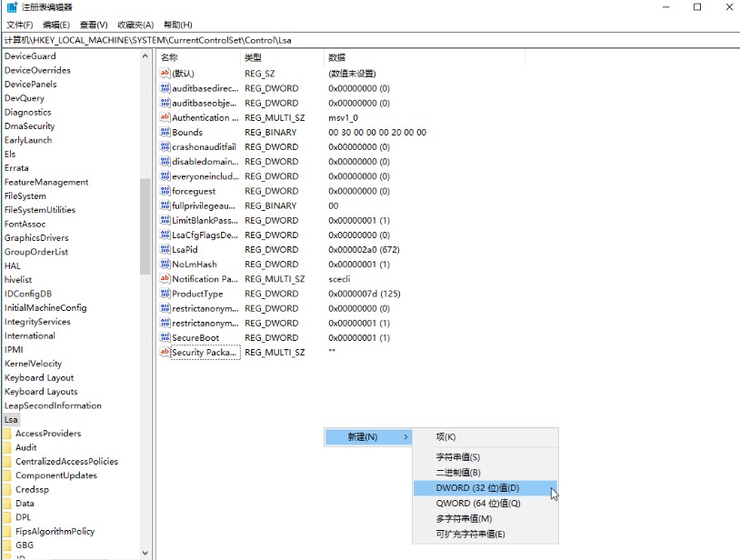Click the Authentication multi-string value icon
The height and width of the screenshot is (560, 740).
pyautogui.click(x=166, y=117)
